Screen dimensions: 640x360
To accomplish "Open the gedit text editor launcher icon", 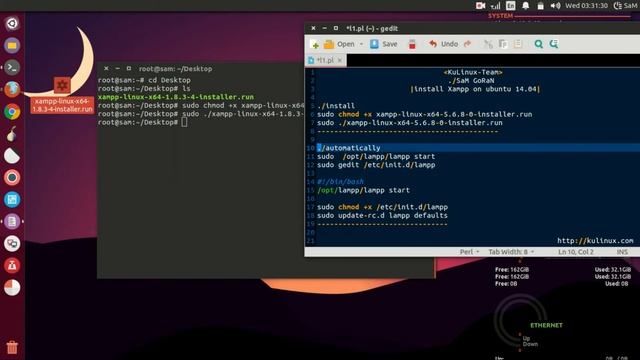I will click(12, 222).
